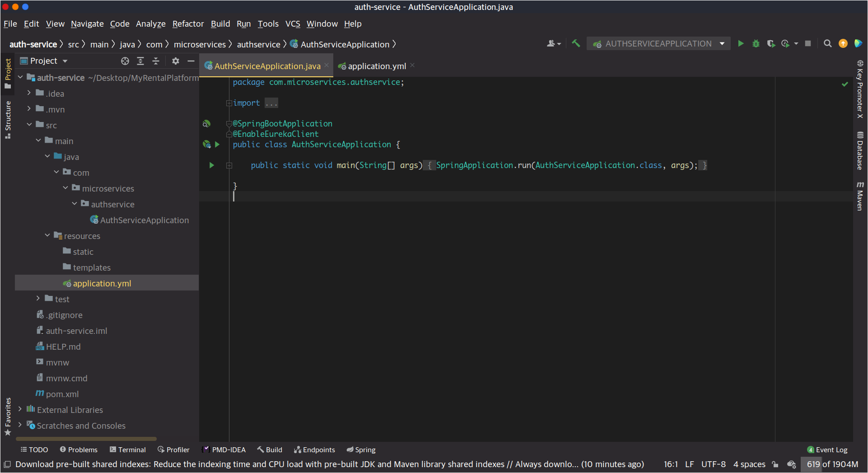This screenshot has width=868, height=473.
Task: Run main method from the gutter icon
Action: click(x=211, y=165)
